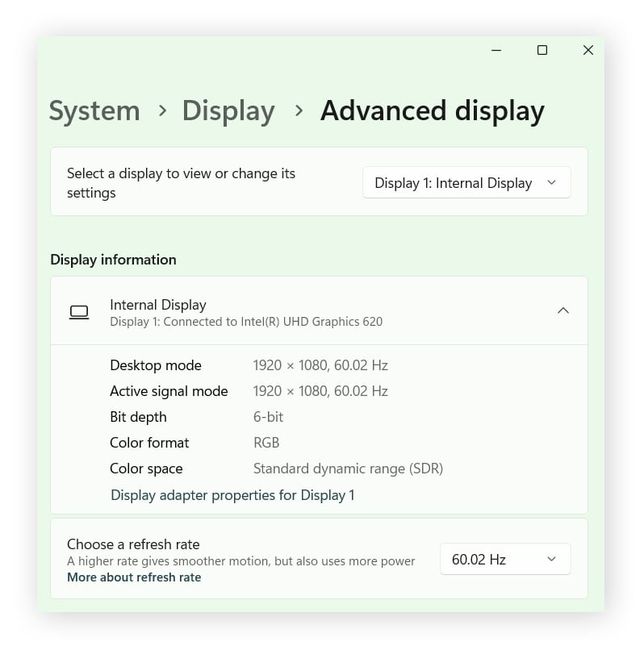The image size is (644, 650).
Task: Follow the More about refresh rate link
Action: click(134, 577)
